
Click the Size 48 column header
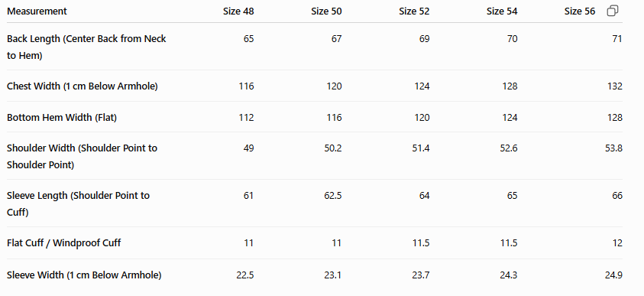point(238,11)
